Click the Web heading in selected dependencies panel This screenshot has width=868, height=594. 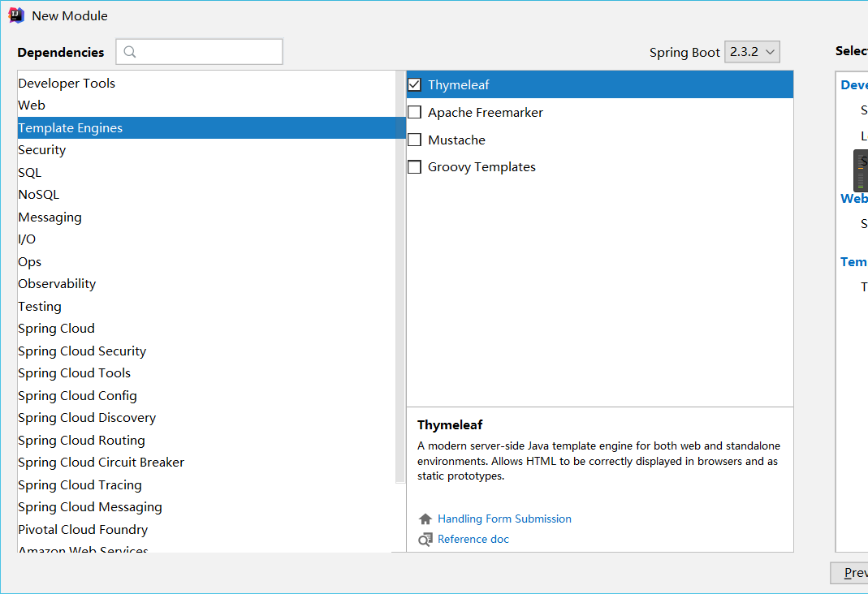[x=854, y=199]
